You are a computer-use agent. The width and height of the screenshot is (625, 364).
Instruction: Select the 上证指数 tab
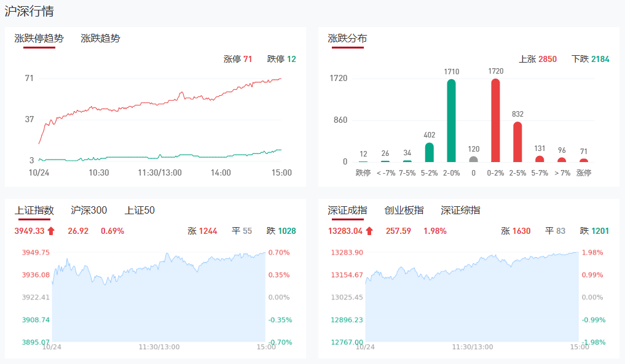click(34, 211)
